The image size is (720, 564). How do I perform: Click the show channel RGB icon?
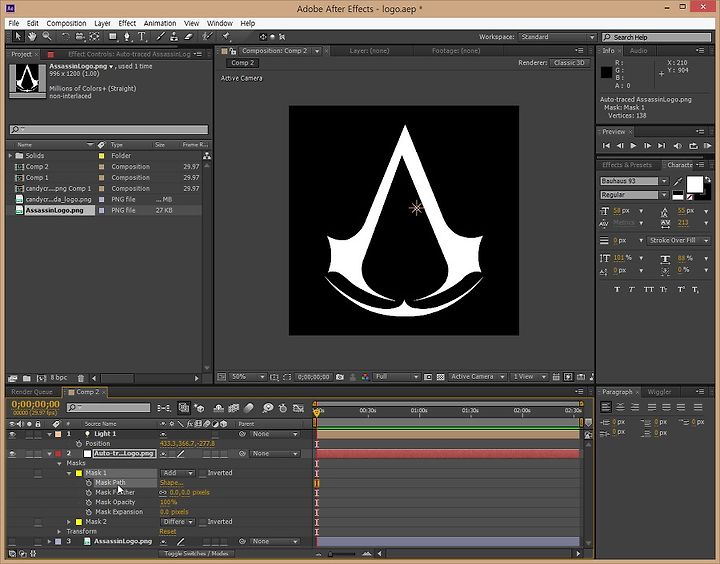point(365,377)
